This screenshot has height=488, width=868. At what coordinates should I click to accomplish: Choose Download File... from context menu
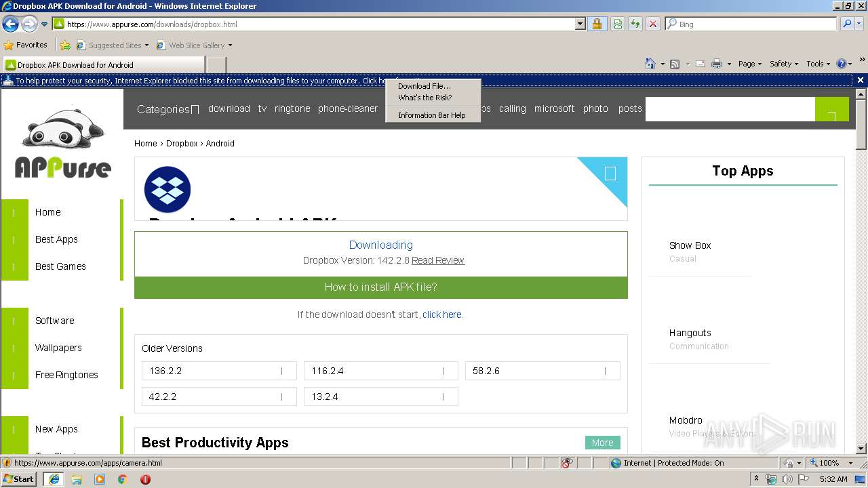pos(433,86)
